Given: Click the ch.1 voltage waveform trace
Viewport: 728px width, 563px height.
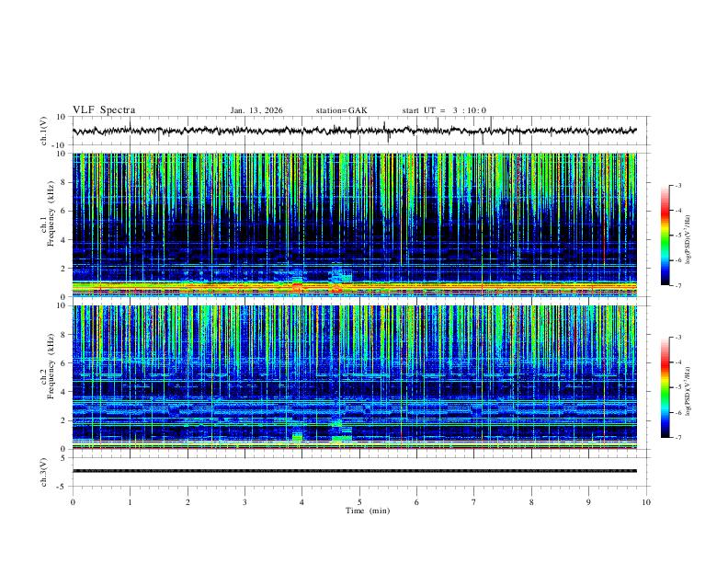Looking at the screenshot, I should point(354,131).
